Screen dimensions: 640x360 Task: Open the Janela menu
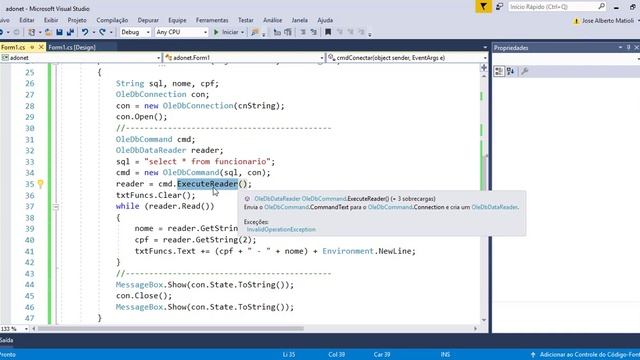(x=300, y=20)
